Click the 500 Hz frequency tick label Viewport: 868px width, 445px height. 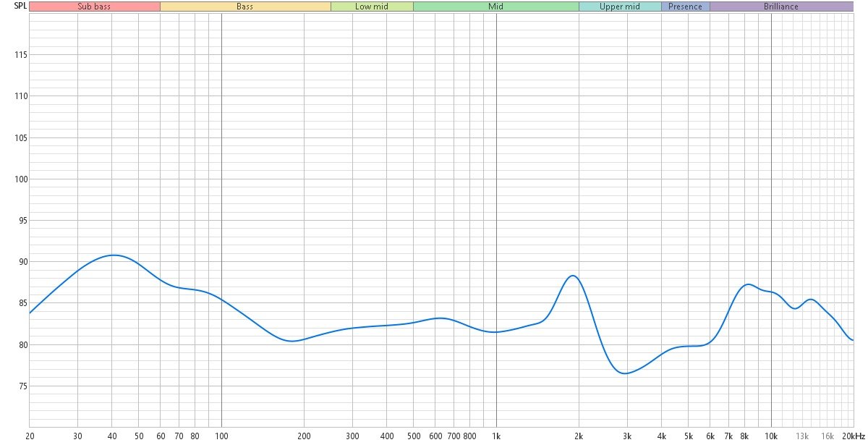413,436
